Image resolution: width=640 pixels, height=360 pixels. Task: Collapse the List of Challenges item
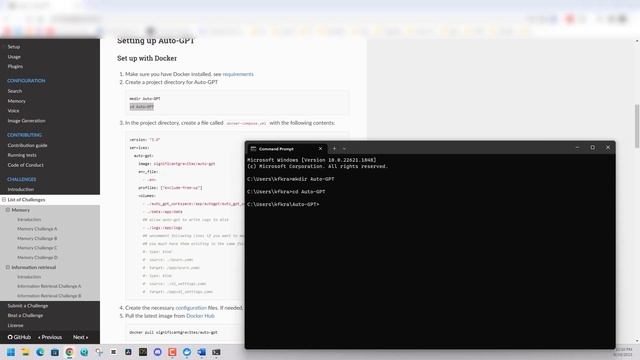(x=4, y=200)
